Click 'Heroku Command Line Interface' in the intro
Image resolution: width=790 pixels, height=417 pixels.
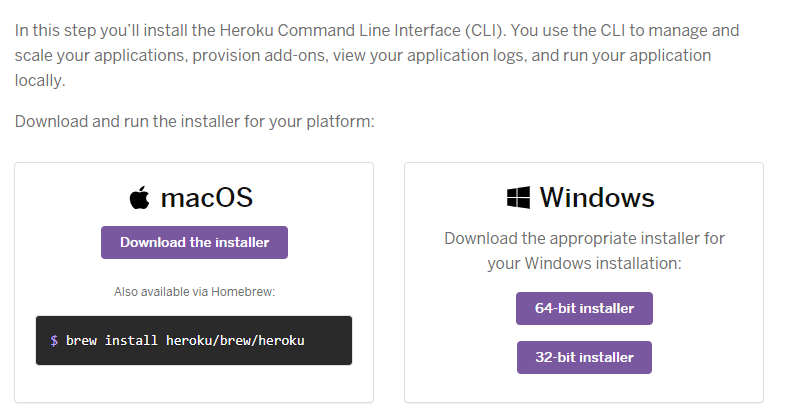(x=340, y=31)
